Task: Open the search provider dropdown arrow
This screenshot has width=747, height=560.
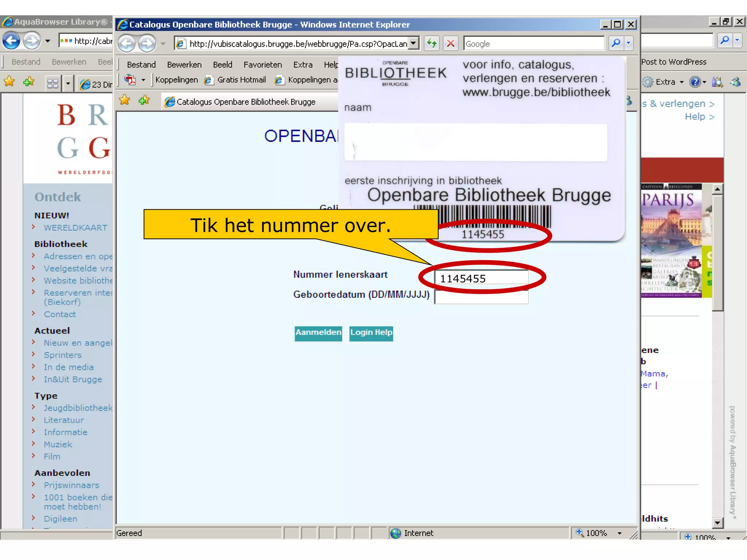Action: 628,43
